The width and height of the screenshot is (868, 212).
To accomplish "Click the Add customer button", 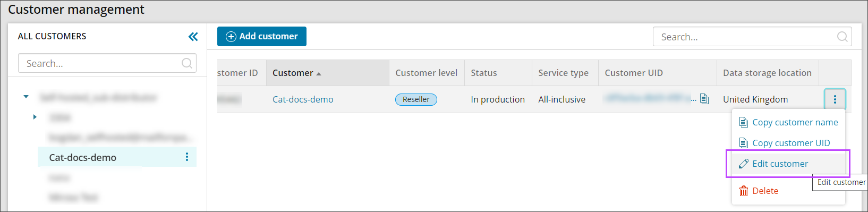I will pos(262,36).
